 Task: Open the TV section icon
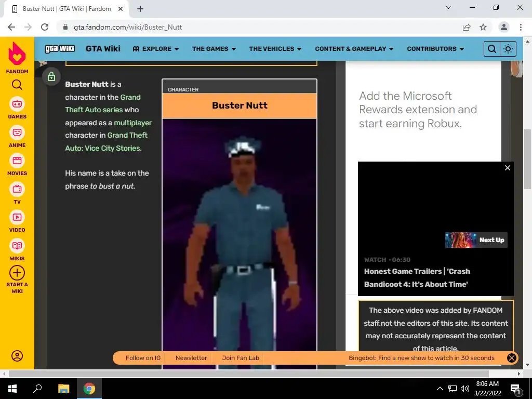[17, 189]
